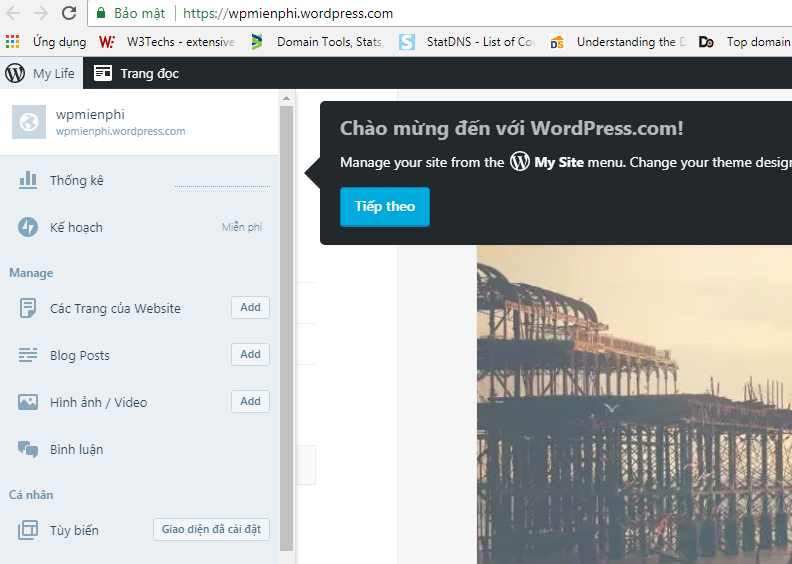
Task: Open the Domain Tools bookmark icon
Action: 257,41
